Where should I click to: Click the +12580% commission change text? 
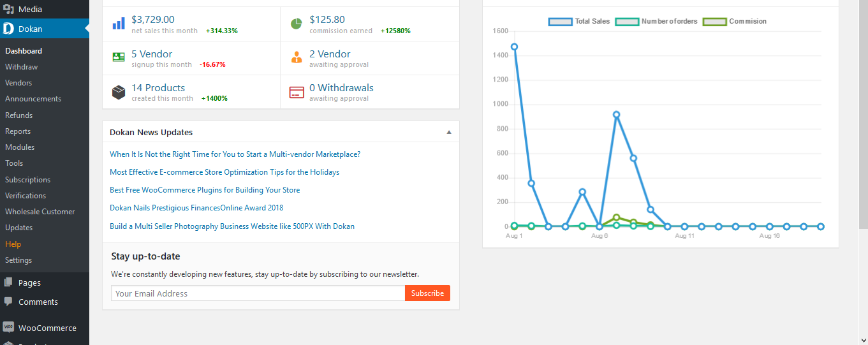[x=395, y=31]
